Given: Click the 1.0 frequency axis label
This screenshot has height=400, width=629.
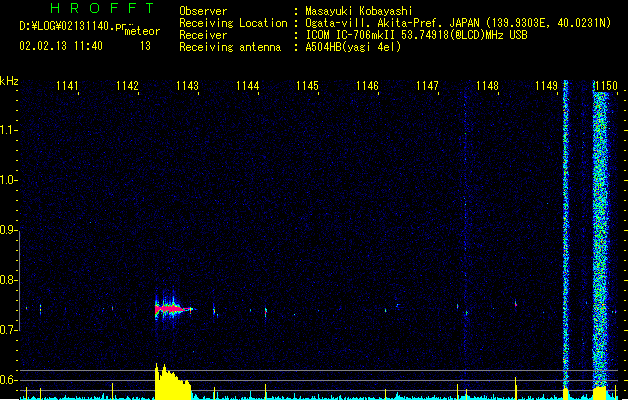Looking at the screenshot, I should [x=8, y=180].
